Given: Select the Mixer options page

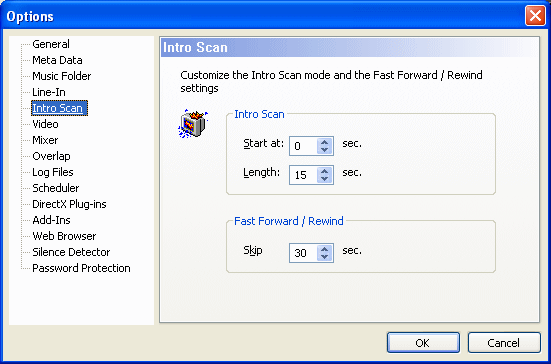Looking at the screenshot, I should (x=45, y=140).
